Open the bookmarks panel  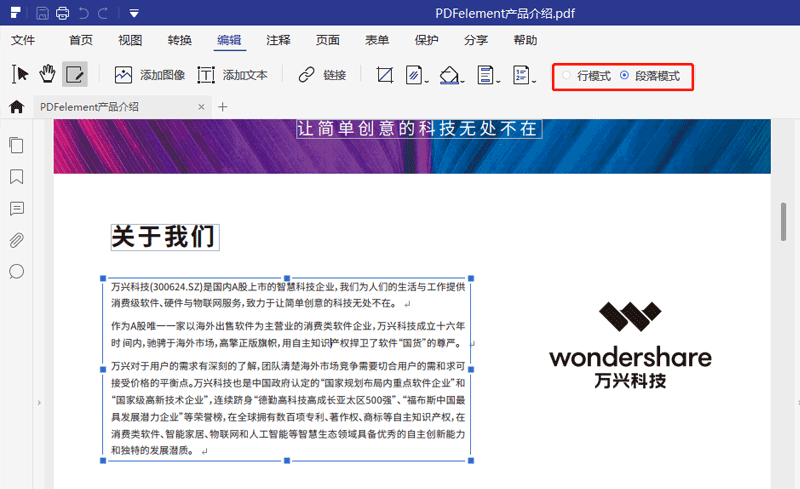click(16, 177)
